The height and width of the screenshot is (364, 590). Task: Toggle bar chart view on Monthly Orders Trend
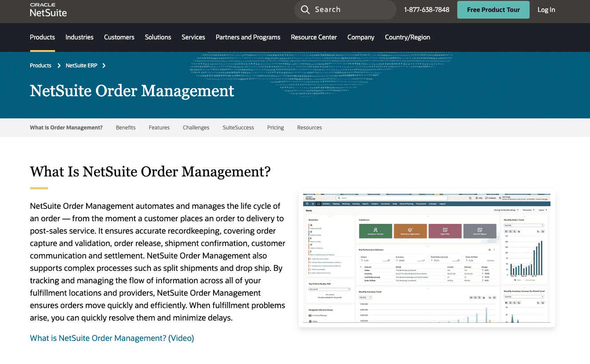pos(506,231)
